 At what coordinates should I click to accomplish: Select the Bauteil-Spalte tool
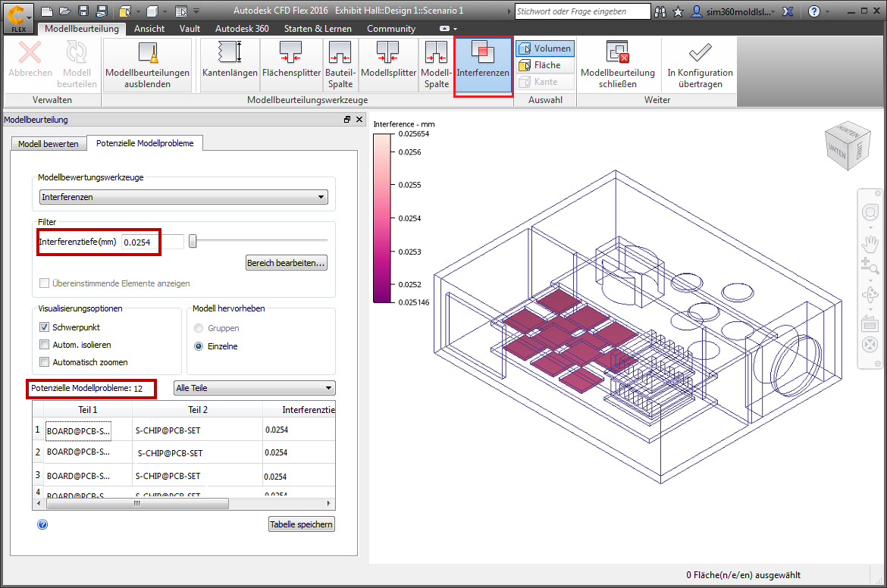point(340,64)
